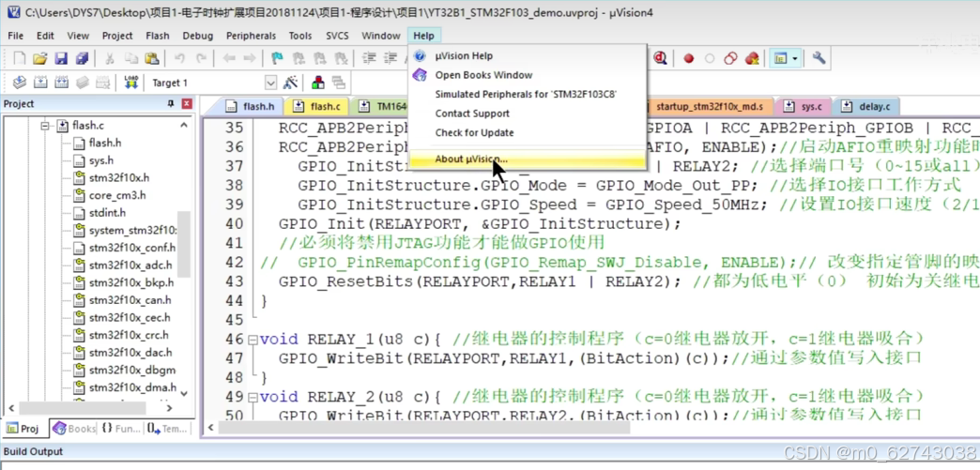Click the Batch Build icon
The height and width of the screenshot is (470, 980).
pos(83,83)
